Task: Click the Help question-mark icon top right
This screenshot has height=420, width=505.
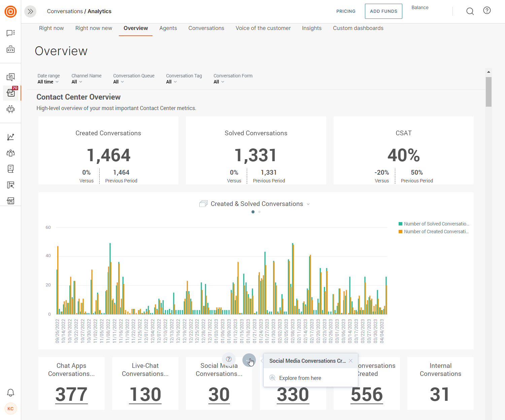Action: click(487, 10)
